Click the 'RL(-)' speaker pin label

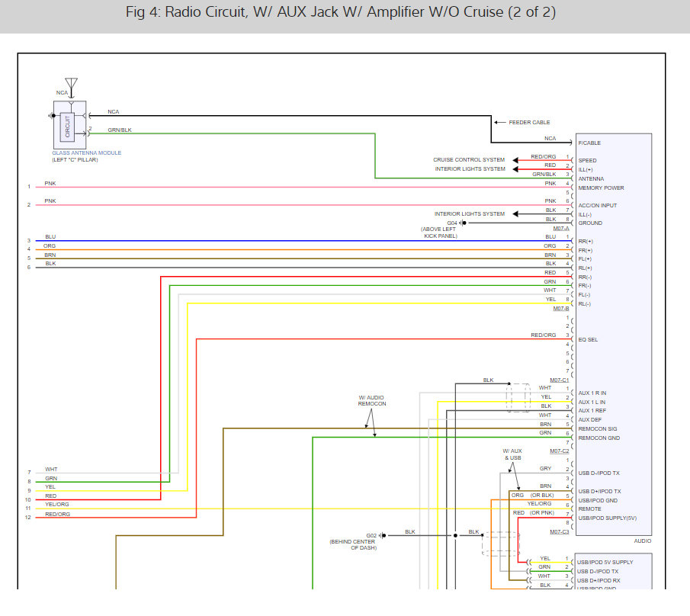point(585,304)
